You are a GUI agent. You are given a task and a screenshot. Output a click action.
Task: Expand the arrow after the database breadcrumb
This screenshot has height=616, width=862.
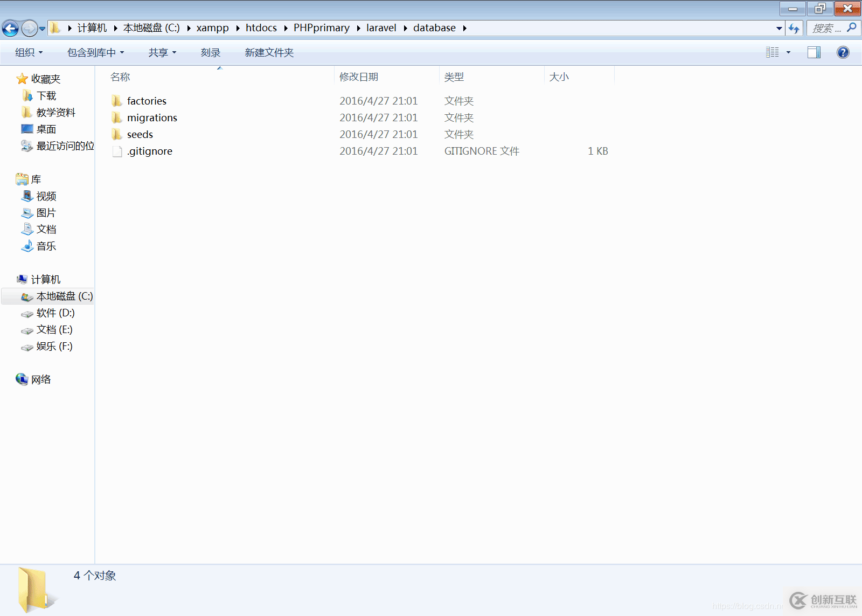(464, 28)
